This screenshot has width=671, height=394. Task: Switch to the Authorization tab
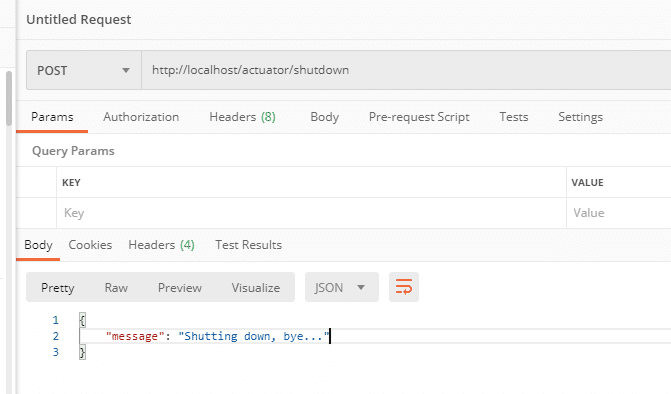141,117
